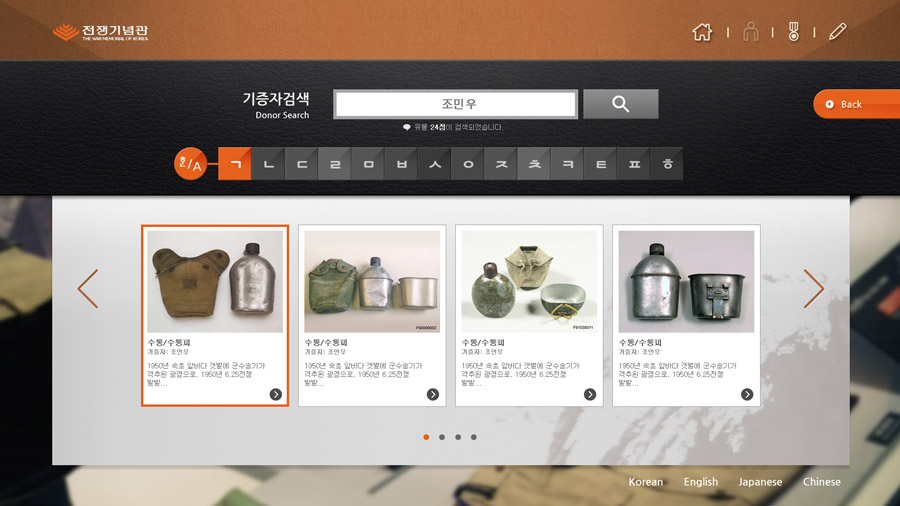The image size is (900, 506).
Task: Jump to fourth carousel page dot
Action: point(474,437)
